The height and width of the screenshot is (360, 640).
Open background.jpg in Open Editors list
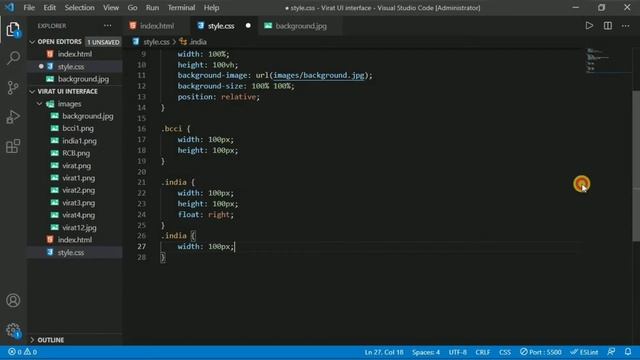tap(75, 79)
